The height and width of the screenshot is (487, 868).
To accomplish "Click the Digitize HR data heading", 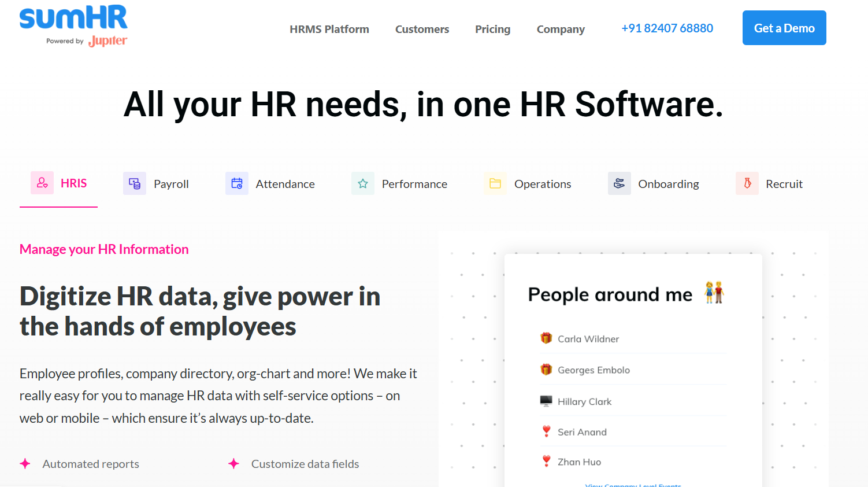I will [200, 311].
